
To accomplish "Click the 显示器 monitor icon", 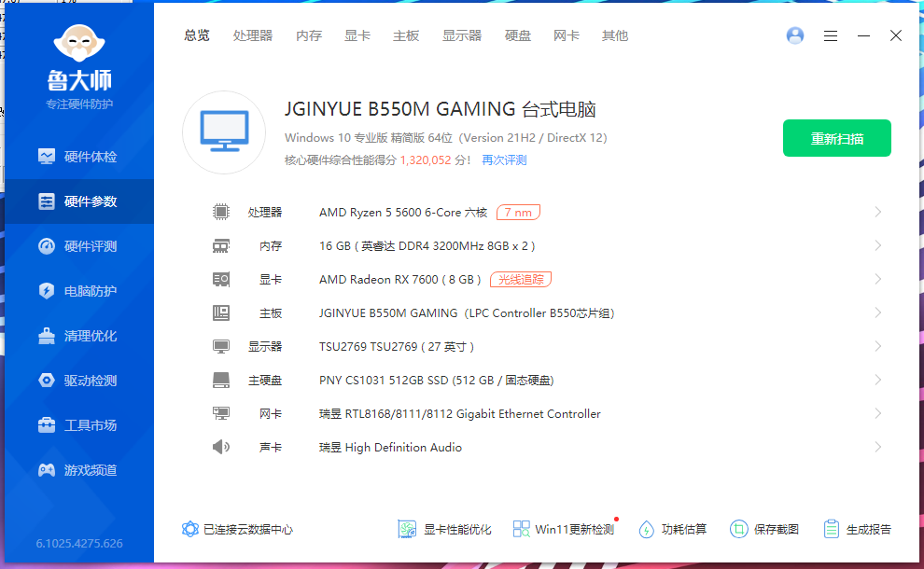I will [221, 346].
